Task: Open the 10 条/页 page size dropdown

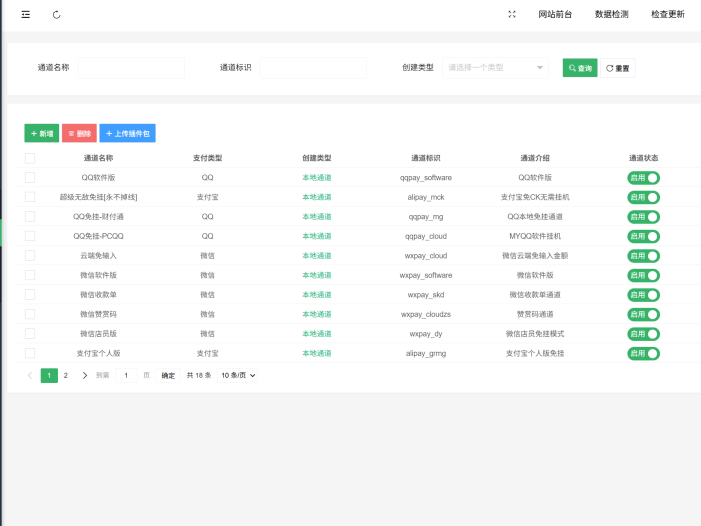Action: pyautogui.click(x=238, y=375)
